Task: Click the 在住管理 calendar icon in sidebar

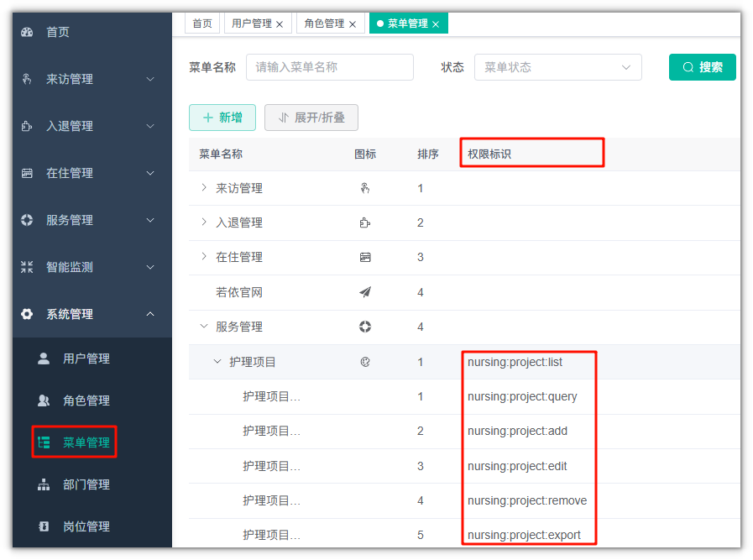Action: [27, 173]
